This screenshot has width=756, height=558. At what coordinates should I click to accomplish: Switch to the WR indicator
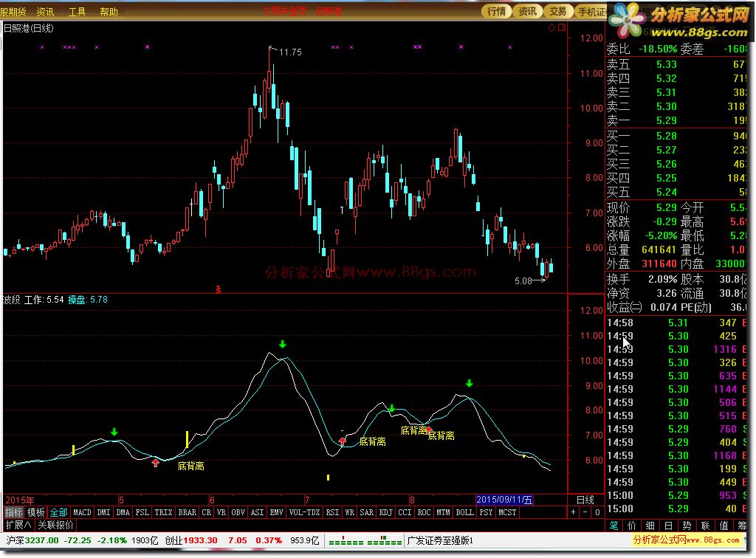pos(349,512)
